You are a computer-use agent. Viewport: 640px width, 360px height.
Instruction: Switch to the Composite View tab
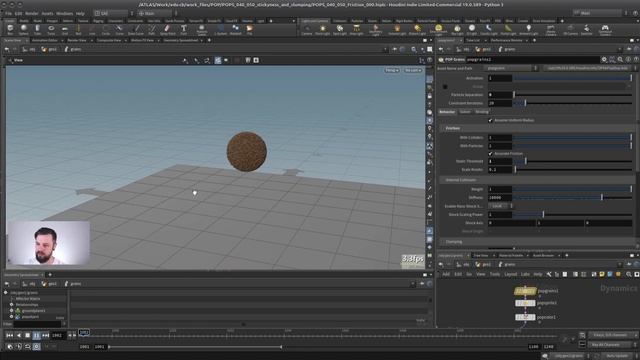(109, 40)
